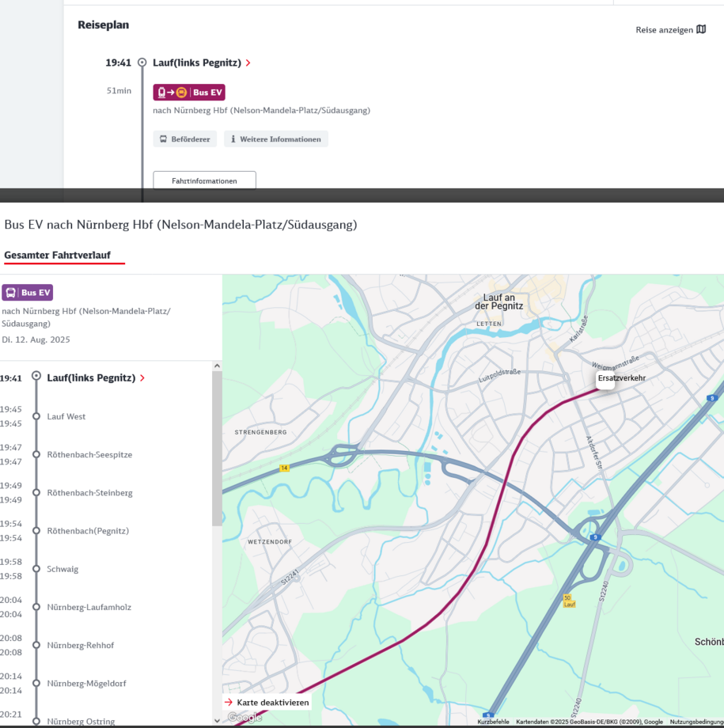
Task: Select the Röthenbach-Seespitze stop
Action: point(89,455)
